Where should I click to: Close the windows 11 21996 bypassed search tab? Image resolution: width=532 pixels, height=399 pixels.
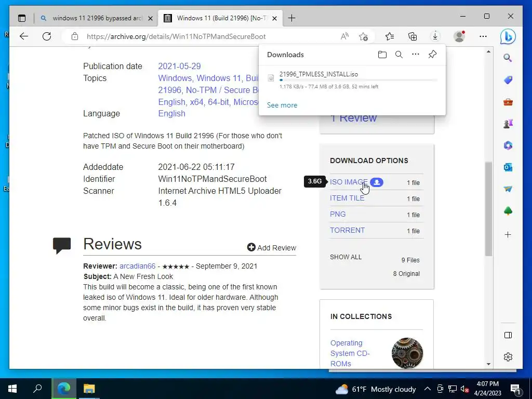click(x=150, y=18)
